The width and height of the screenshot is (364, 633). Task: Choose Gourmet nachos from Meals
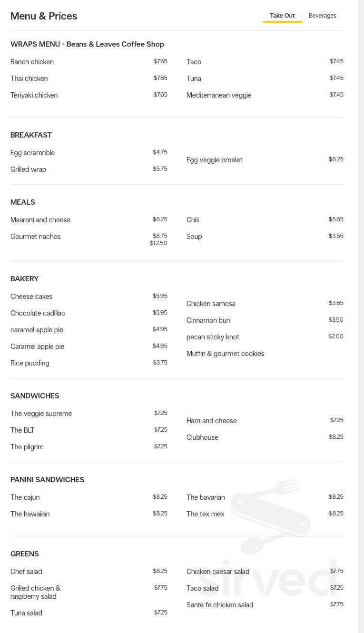pyautogui.click(x=35, y=237)
